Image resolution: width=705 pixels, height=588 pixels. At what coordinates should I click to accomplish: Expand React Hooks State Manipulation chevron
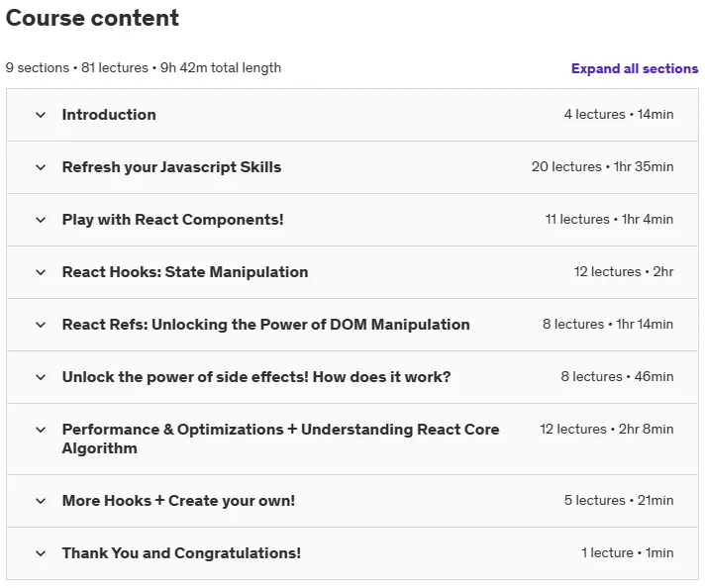coord(41,272)
